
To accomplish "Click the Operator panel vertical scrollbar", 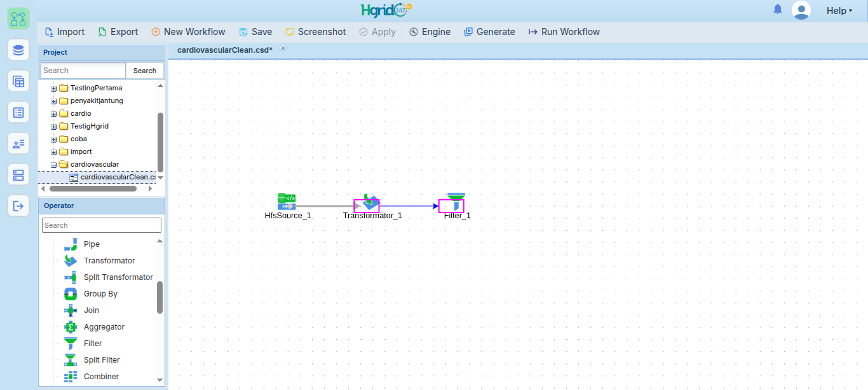I will click(x=159, y=298).
